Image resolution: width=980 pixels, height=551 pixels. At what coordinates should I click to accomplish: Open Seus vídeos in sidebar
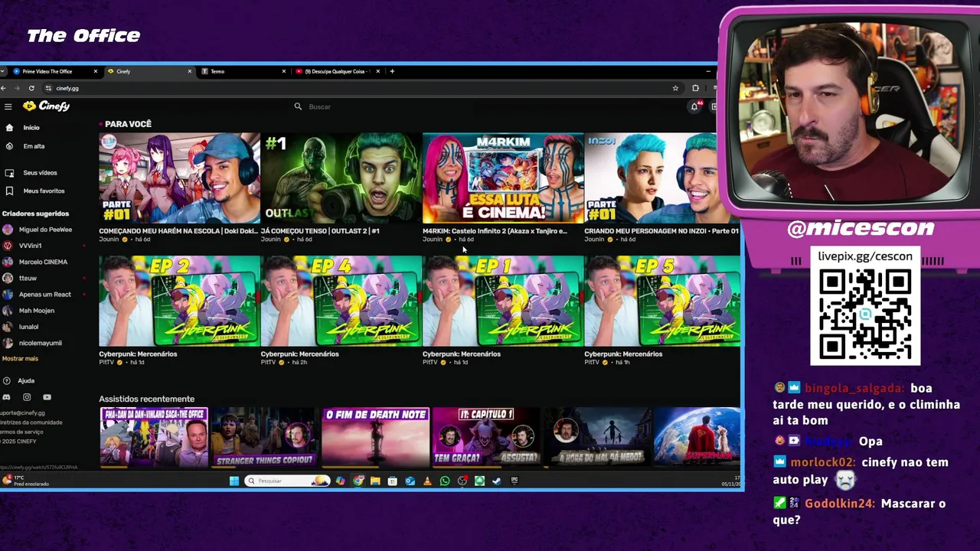click(x=40, y=173)
